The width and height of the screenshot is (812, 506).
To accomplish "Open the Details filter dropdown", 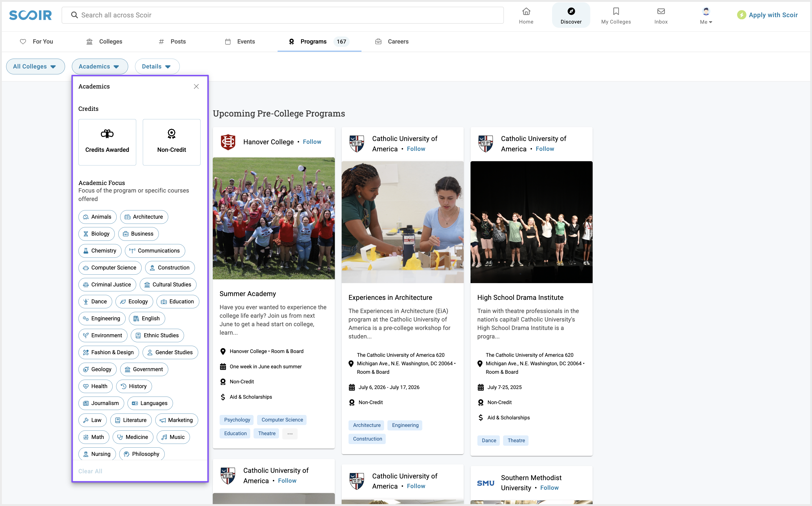I will (157, 67).
